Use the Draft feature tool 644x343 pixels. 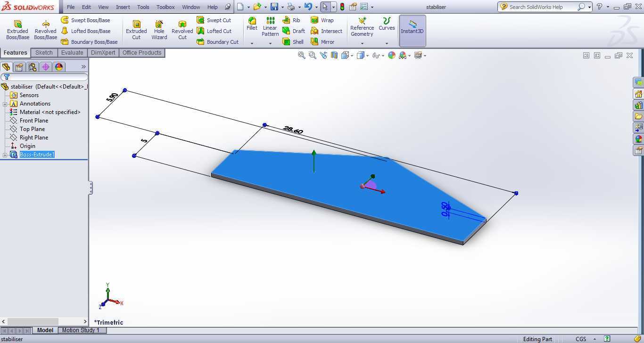click(x=294, y=31)
